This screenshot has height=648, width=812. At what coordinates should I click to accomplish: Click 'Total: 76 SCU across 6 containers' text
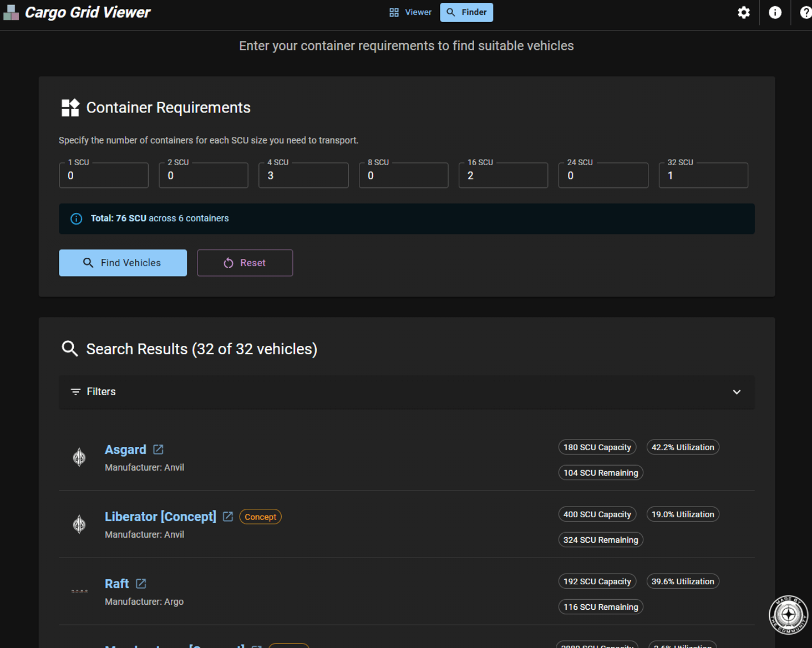coord(160,218)
